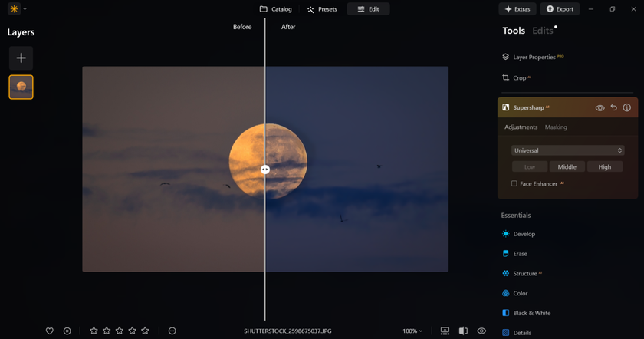Reject photo with the X circle icon
This screenshot has height=339, width=644.
click(67, 331)
